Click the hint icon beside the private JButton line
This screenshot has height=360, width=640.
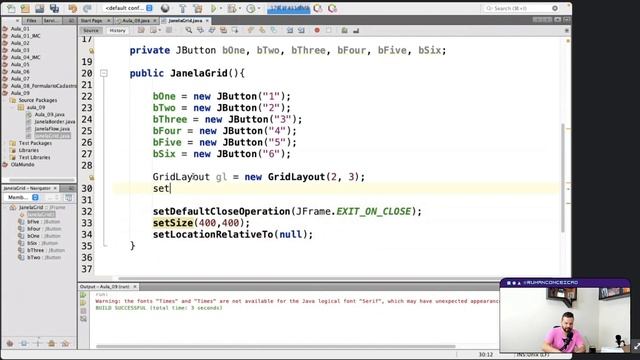[91, 51]
